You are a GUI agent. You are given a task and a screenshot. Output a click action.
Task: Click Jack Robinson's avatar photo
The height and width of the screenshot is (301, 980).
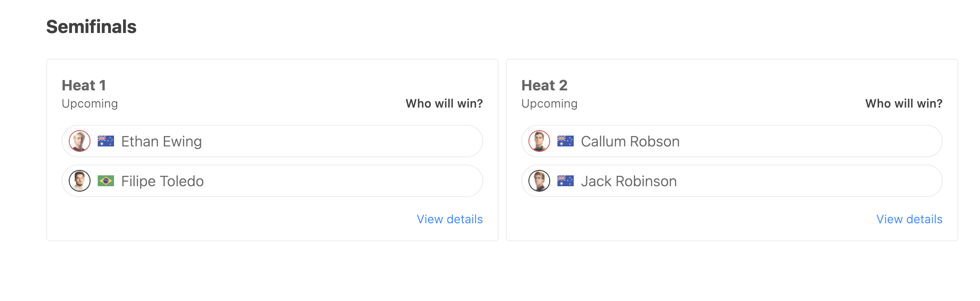(539, 181)
